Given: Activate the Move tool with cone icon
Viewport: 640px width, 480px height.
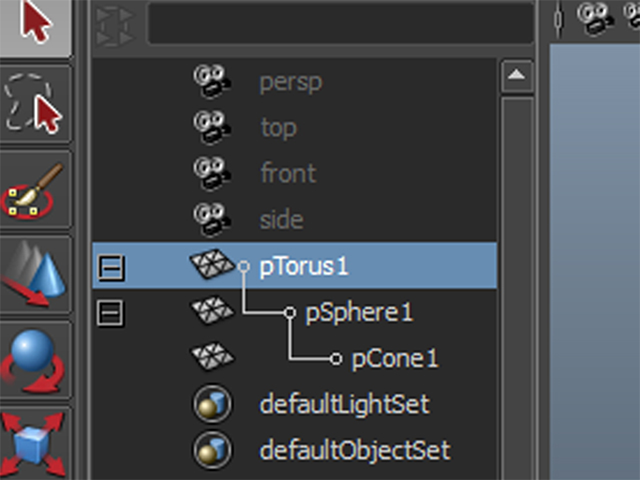Looking at the screenshot, I should (x=36, y=275).
